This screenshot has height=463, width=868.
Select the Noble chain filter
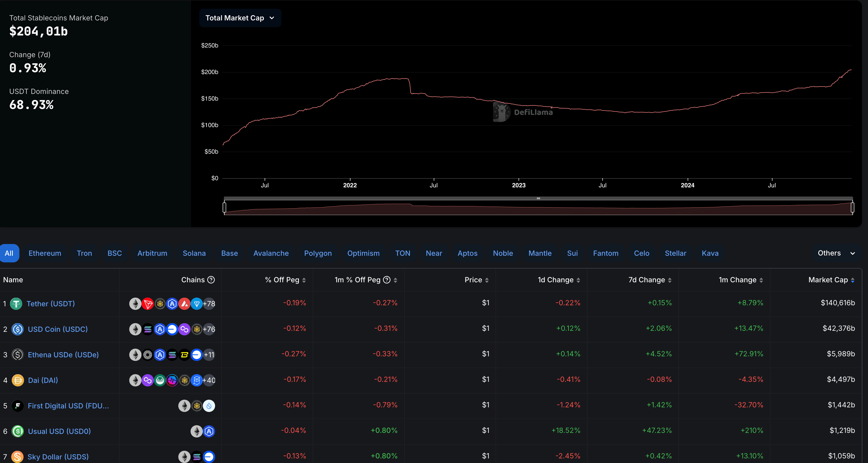point(503,253)
